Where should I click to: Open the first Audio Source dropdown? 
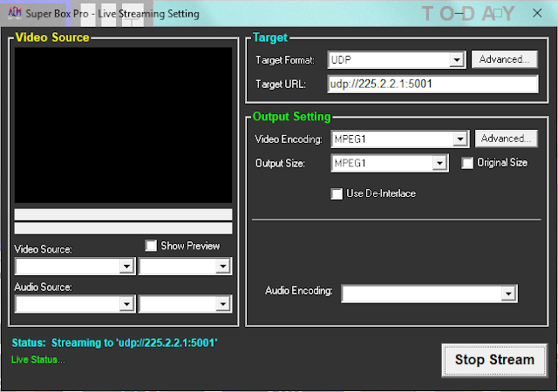coord(75,304)
